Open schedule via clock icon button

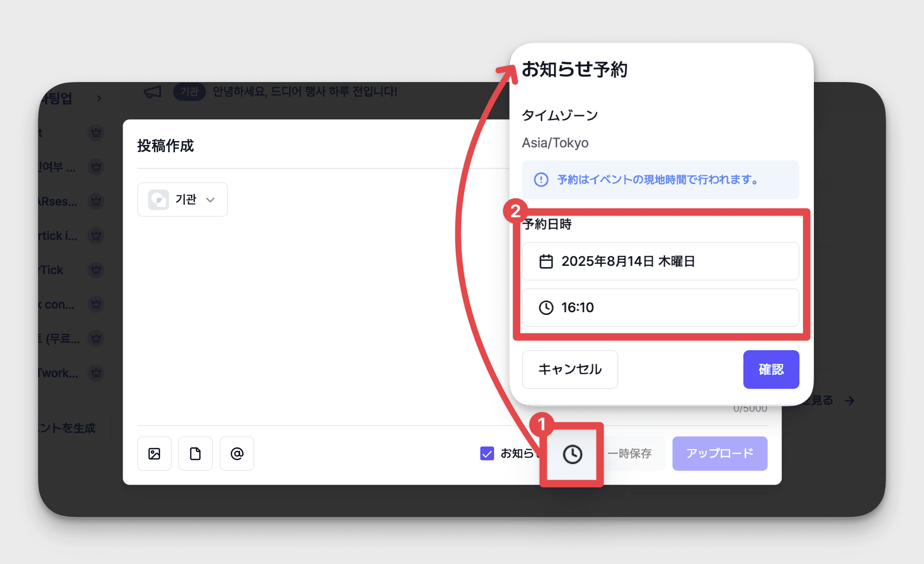pyautogui.click(x=572, y=454)
